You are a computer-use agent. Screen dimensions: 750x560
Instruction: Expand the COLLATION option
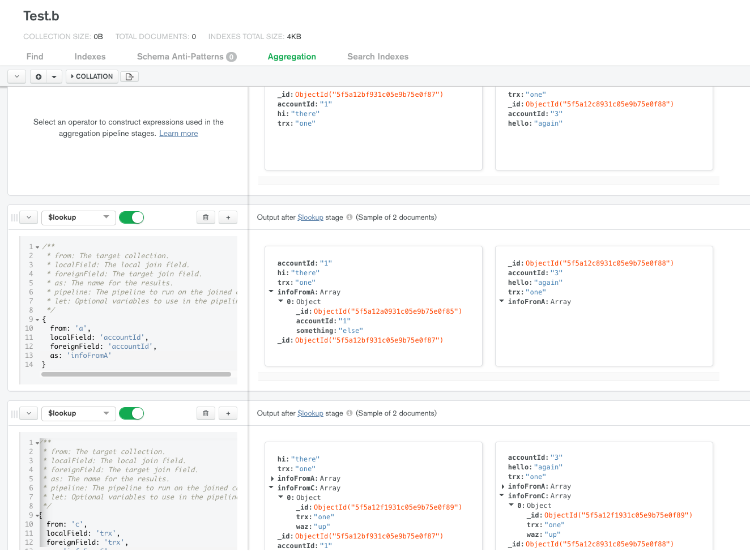[x=92, y=76]
